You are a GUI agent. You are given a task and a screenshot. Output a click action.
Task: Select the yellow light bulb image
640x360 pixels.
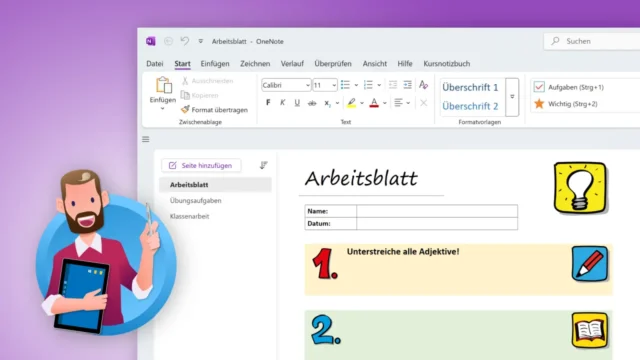tap(580, 188)
